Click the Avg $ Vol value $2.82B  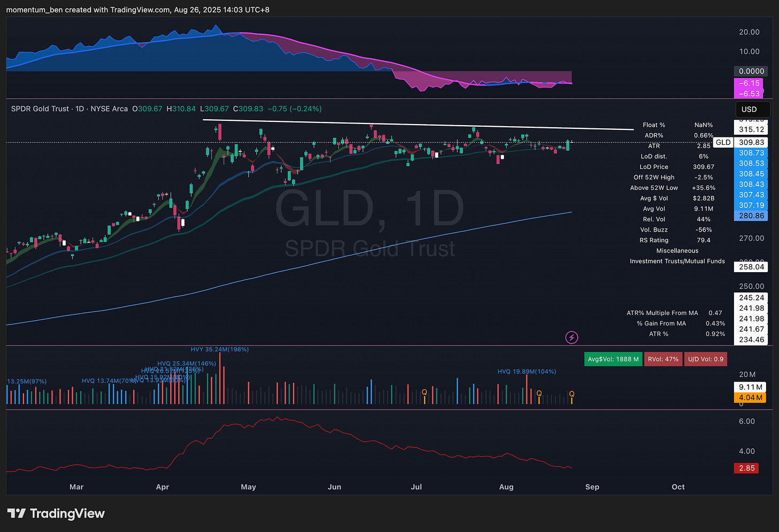pos(704,198)
